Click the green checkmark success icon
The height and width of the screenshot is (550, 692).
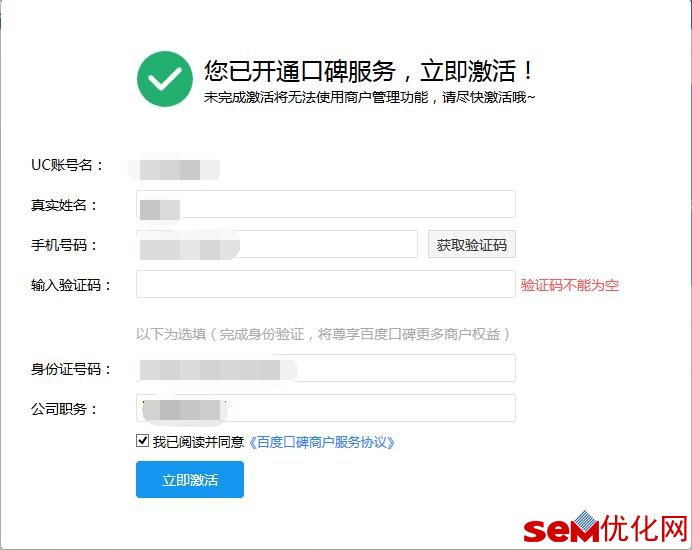[165, 79]
